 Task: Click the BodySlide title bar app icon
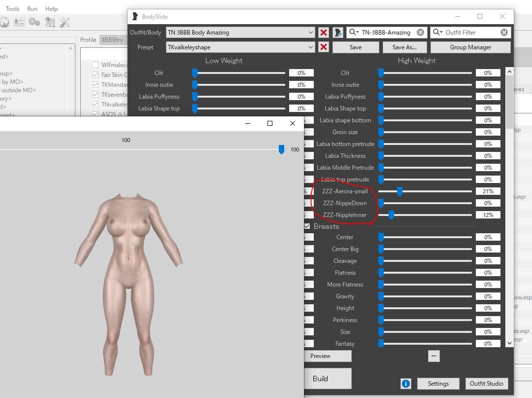[x=134, y=16]
